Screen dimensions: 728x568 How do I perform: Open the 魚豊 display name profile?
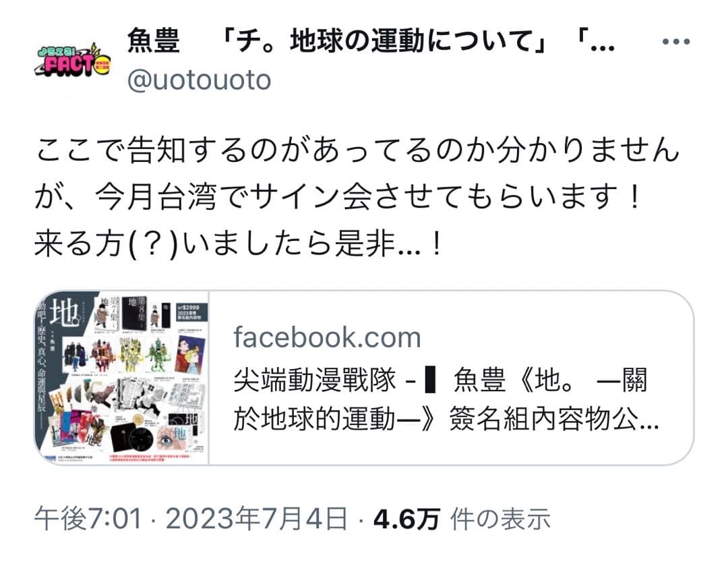[x=153, y=41]
